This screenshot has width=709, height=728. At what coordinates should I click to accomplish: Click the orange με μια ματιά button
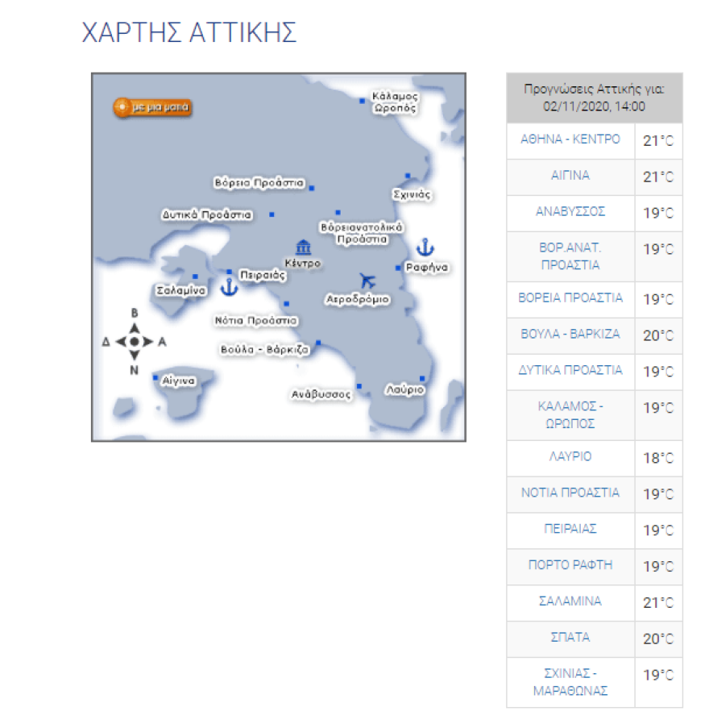pyautogui.click(x=153, y=106)
